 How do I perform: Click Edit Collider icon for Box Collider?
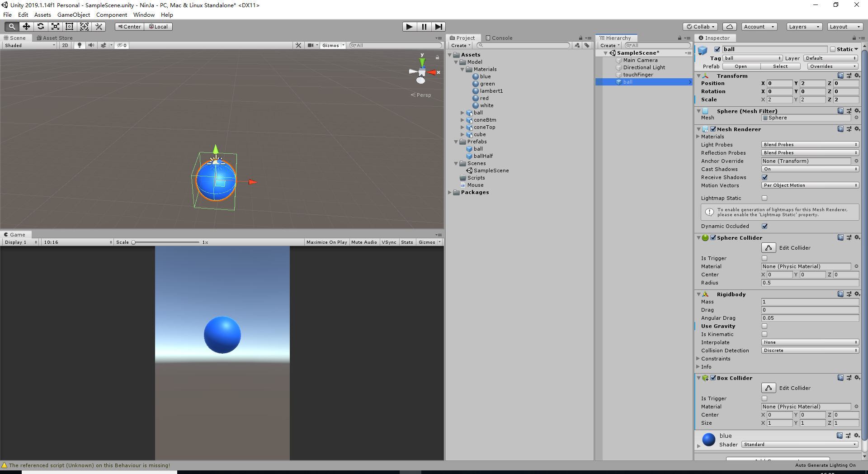pos(769,388)
